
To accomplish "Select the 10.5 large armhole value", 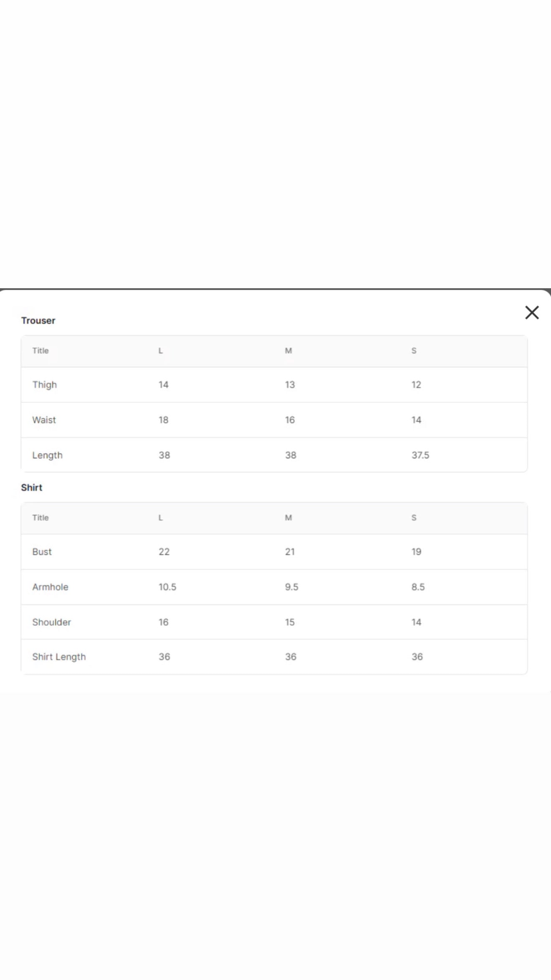I will tap(167, 587).
